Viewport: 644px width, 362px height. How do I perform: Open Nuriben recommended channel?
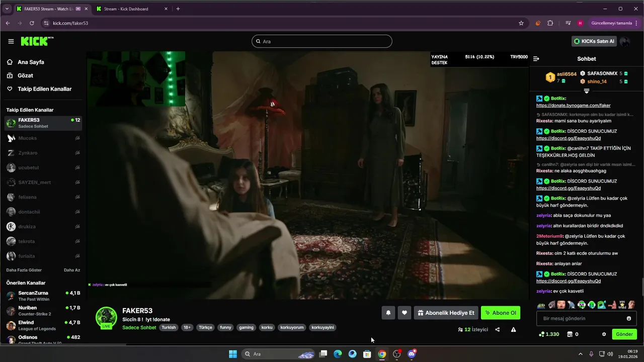(43, 310)
